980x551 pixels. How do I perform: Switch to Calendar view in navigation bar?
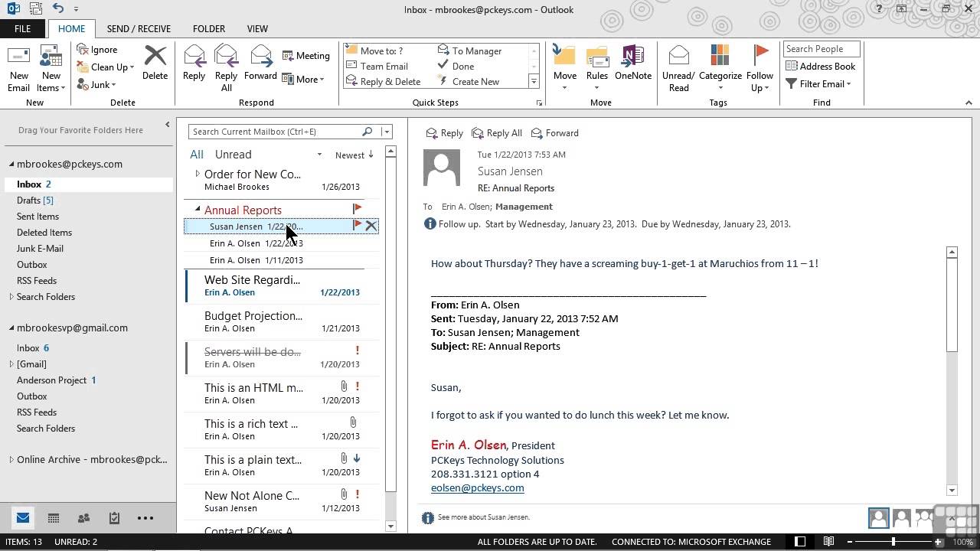pyautogui.click(x=54, y=518)
